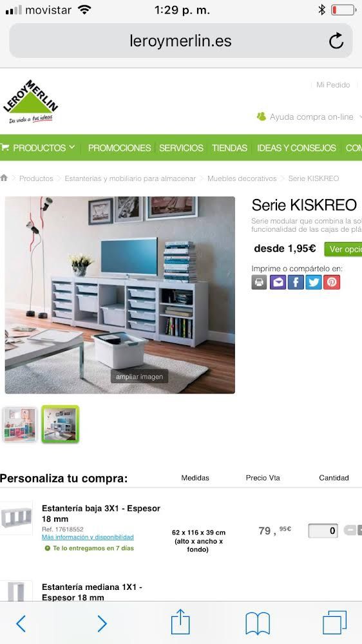Tap the print icon under share options
Screen dimensions: 362x644
(x=259, y=282)
